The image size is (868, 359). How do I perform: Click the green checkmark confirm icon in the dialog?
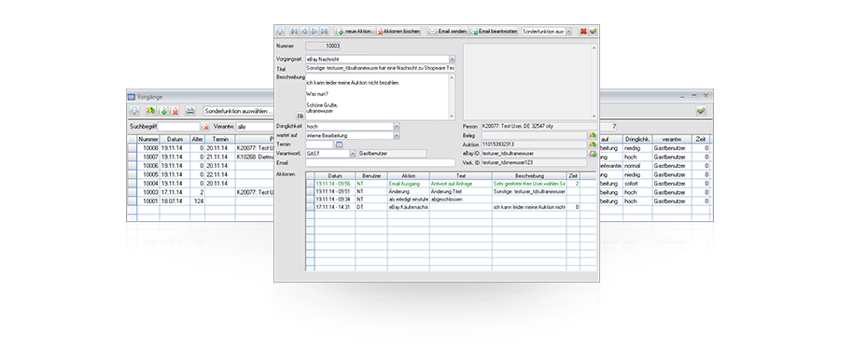point(593,32)
